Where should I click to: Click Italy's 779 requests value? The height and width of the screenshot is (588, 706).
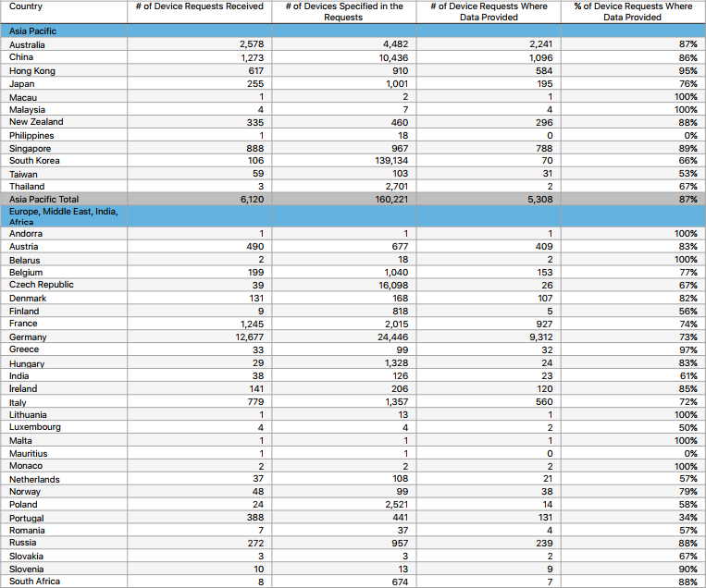(x=255, y=402)
